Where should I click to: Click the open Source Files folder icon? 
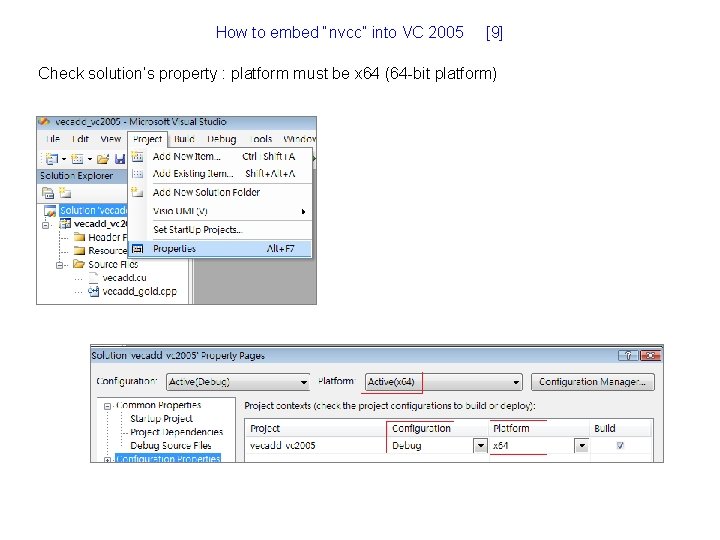click(x=79, y=264)
